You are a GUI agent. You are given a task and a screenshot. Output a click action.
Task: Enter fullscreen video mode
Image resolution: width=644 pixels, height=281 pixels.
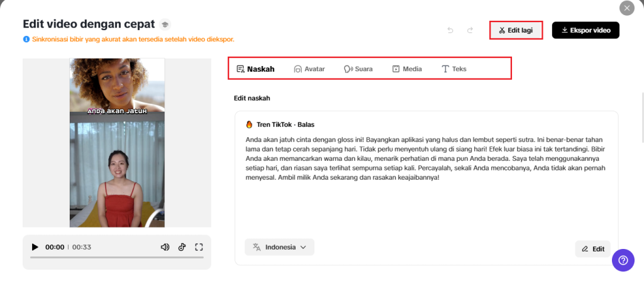point(199,247)
